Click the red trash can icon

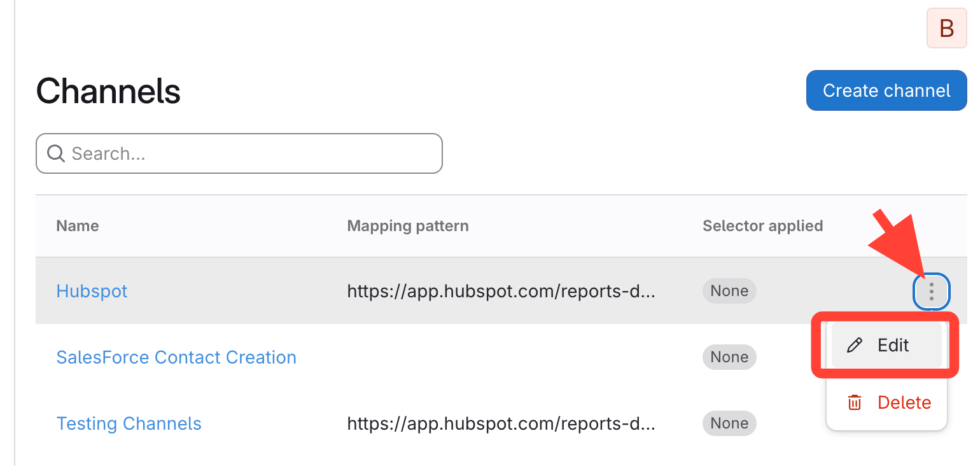pyautogui.click(x=855, y=402)
